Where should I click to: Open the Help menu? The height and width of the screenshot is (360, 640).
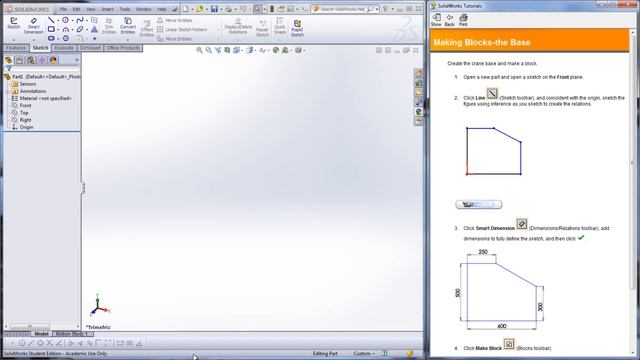tap(162, 9)
